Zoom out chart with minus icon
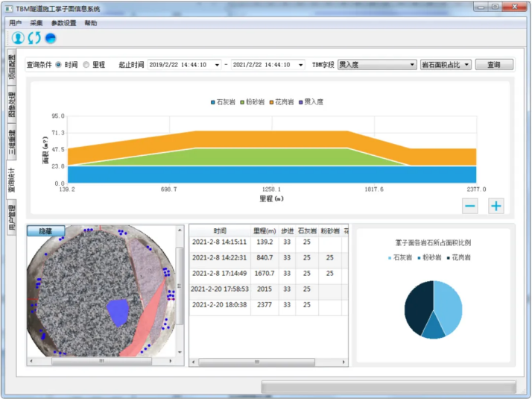This screenshot has width=532, height=399. 469,207
